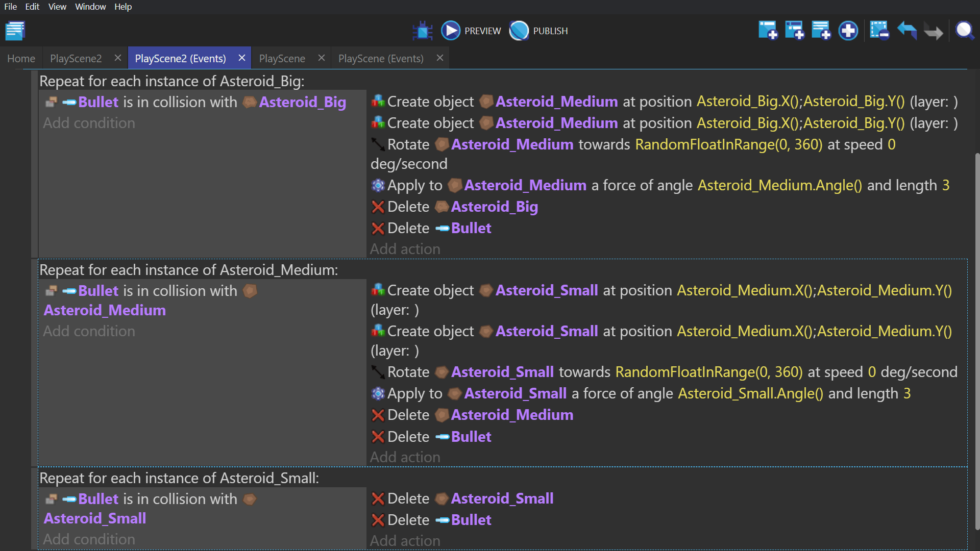Close the PlayScene2 tab
Image resolution: width=980 pixels, height=551 pixels.
[118, 58]
